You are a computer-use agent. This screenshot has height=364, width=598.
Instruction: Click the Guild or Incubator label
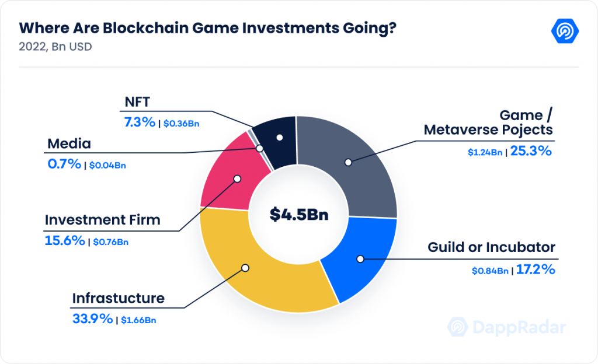coord(491,247)
